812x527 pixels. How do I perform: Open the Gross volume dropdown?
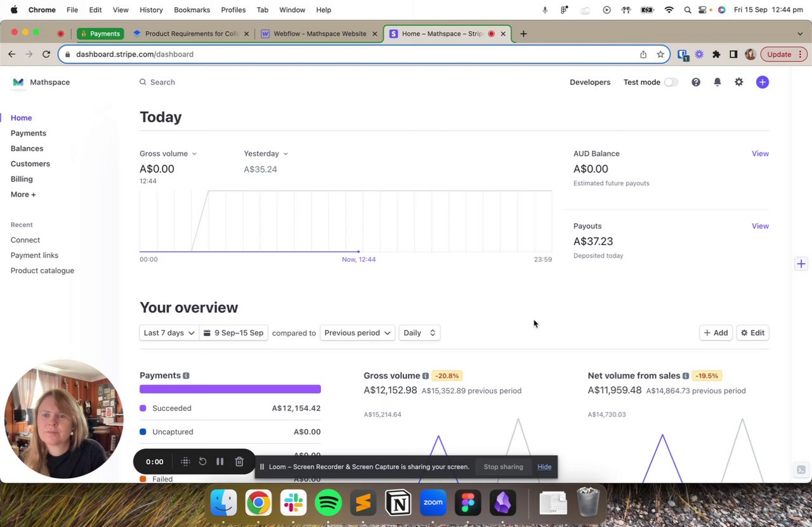[168, 153]
